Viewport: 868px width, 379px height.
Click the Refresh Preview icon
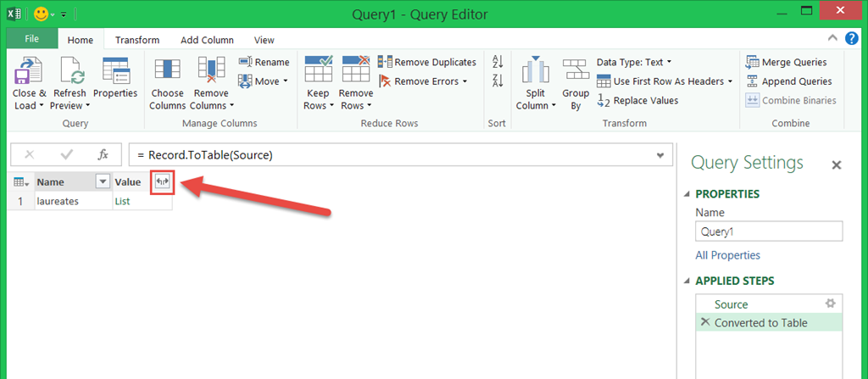click(x=70, y=71)
